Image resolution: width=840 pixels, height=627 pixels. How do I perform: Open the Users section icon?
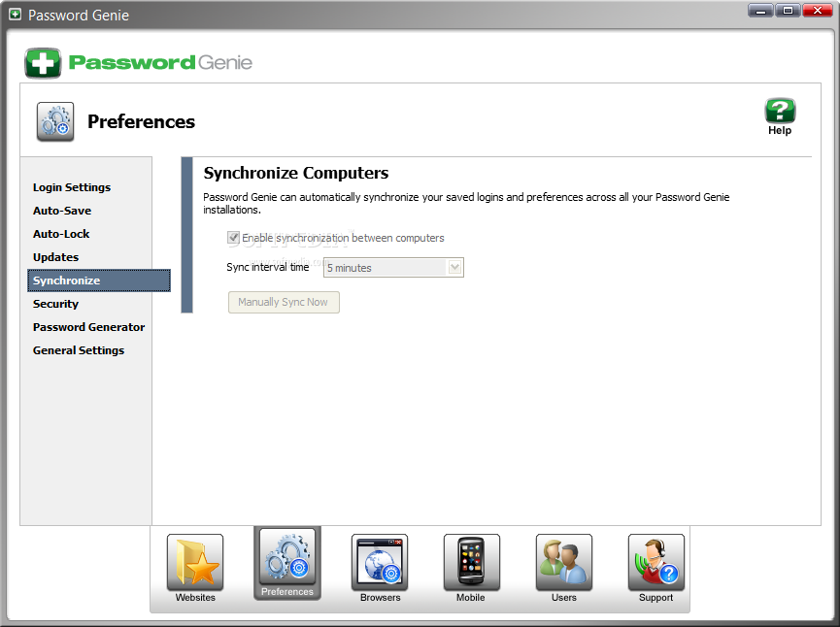(x=564, y=562)
